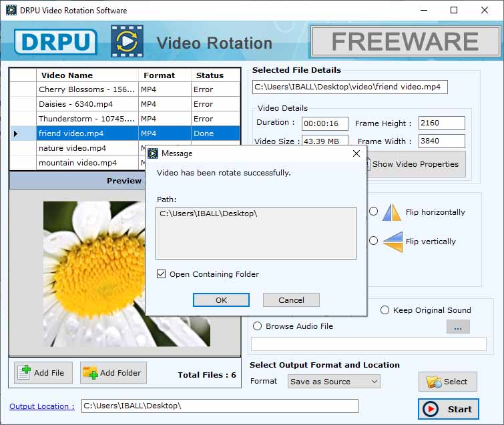Image resolution: width=504 pixels, height=425 pixels.
Task: Click the selected file path field
Action: pos(350,87)
